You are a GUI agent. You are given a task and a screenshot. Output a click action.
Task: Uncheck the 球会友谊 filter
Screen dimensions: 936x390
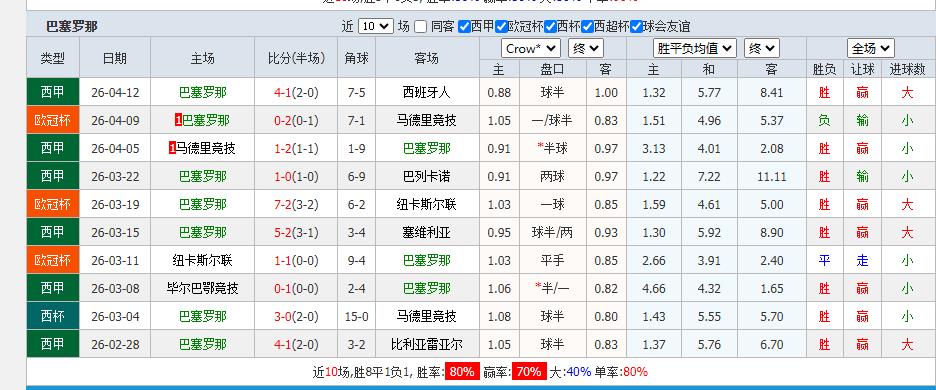click(636, 26)
